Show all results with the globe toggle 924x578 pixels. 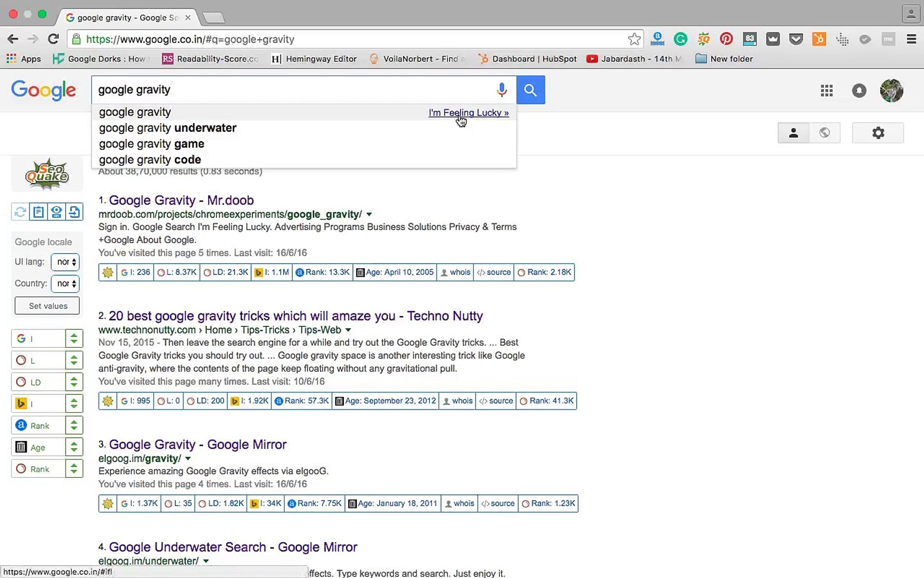coord(825,133)
